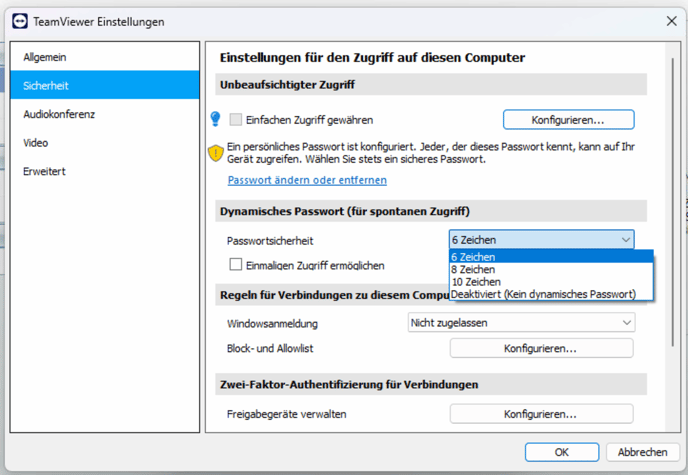Pick the highlighted '6 Zeichen' list entry

point(473,257)
